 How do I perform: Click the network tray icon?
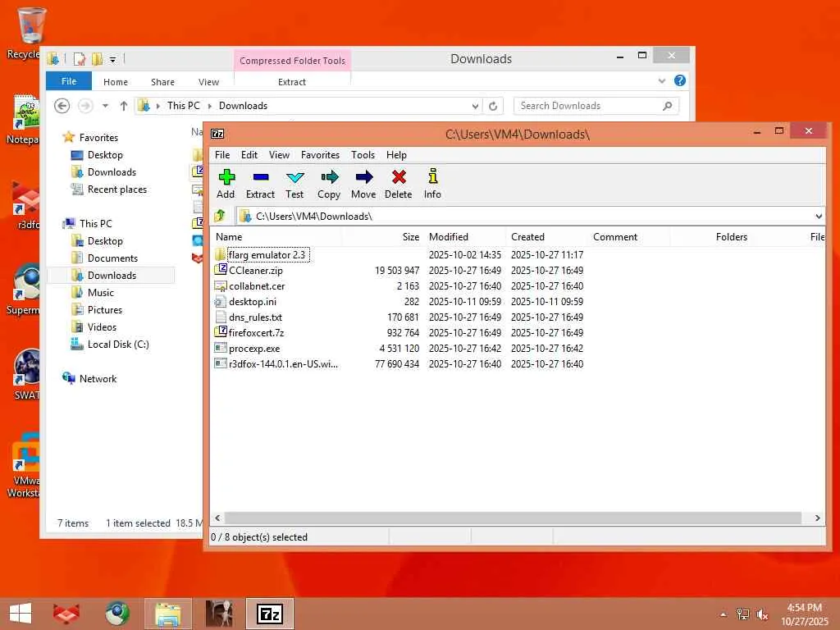click(x=743, y=614)
